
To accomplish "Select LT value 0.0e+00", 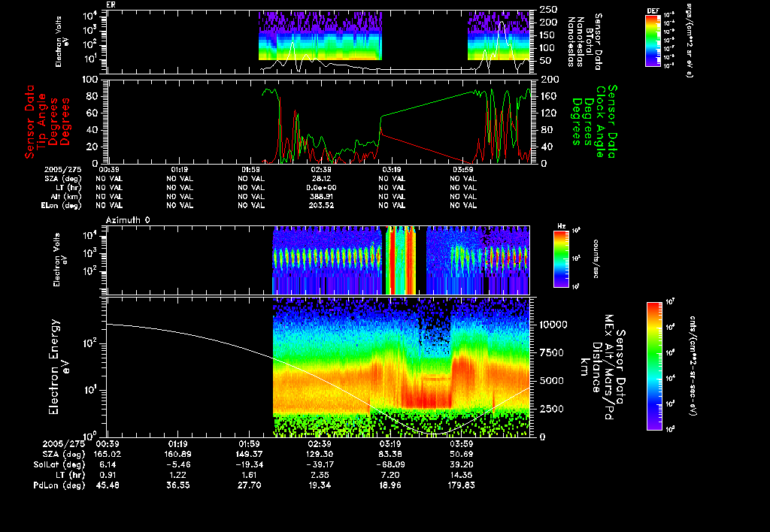I will [321, 187].
